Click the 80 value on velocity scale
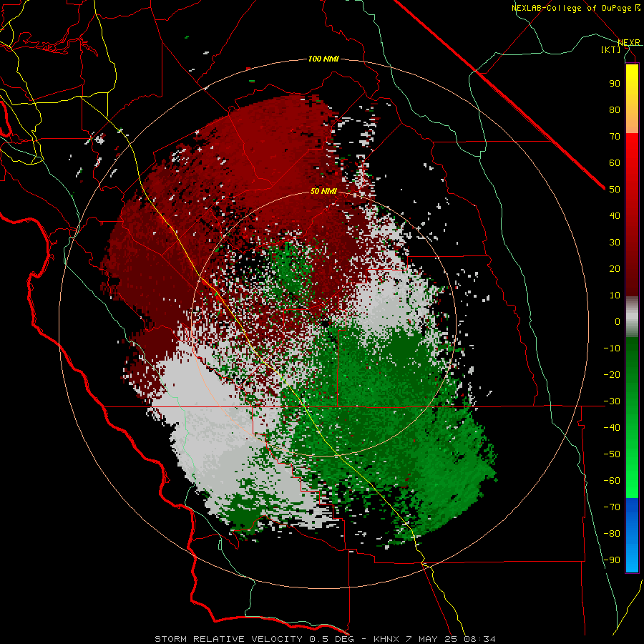Viewport: 644px width, 644px height. (x=615, y=109)
